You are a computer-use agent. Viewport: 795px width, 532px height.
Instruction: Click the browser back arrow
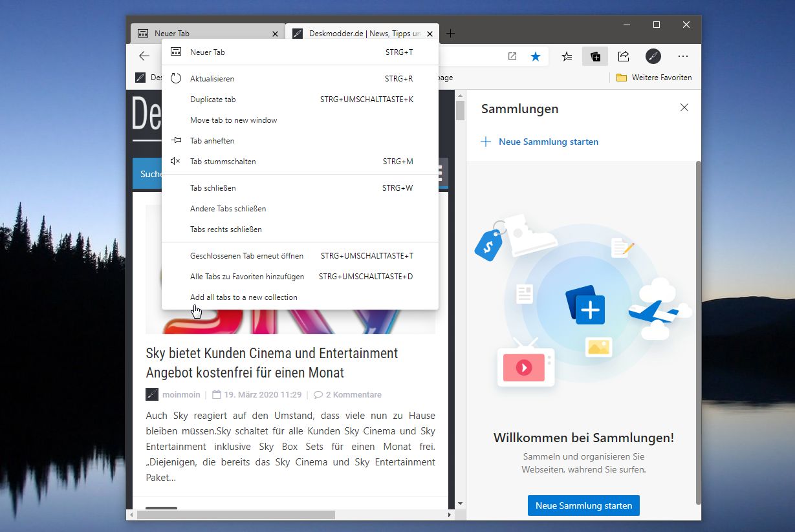(x=144, y=56)
